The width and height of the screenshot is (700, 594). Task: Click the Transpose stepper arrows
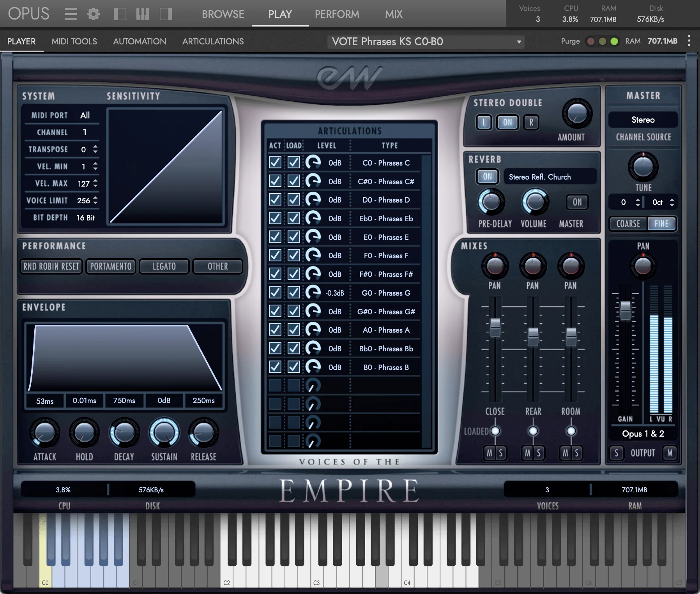tap(95, 149)
